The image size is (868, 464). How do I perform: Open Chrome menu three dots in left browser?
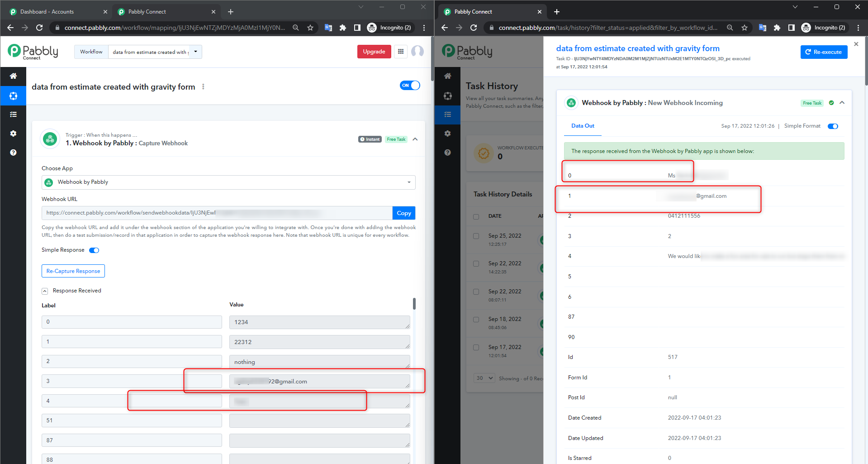point(424,28)
